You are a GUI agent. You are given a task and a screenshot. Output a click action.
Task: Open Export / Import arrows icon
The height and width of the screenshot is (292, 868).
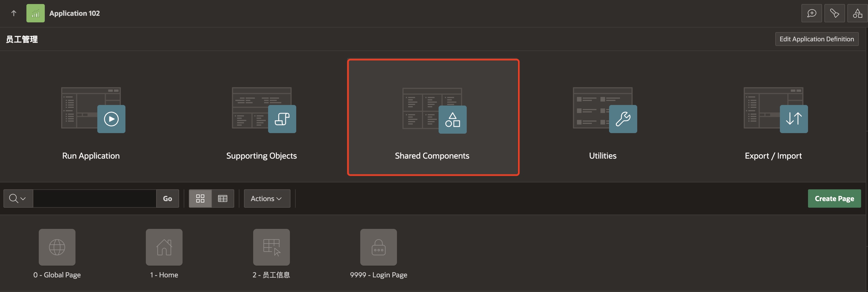point(794,119)
